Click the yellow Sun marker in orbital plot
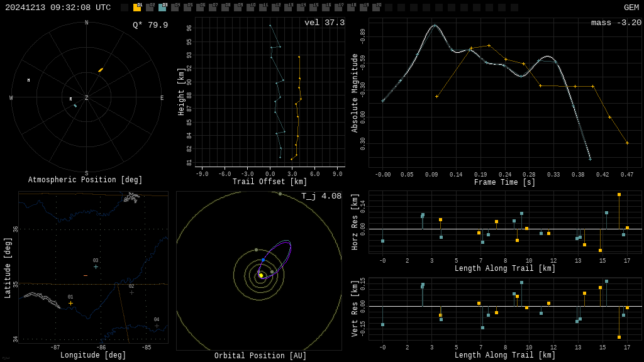The image size is (644, 362). point(261,275)
